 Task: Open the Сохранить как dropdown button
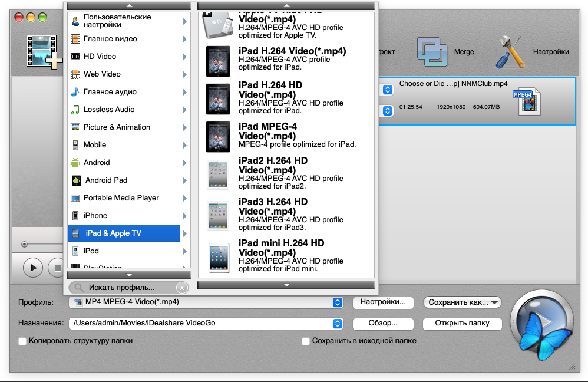(461, 302)
